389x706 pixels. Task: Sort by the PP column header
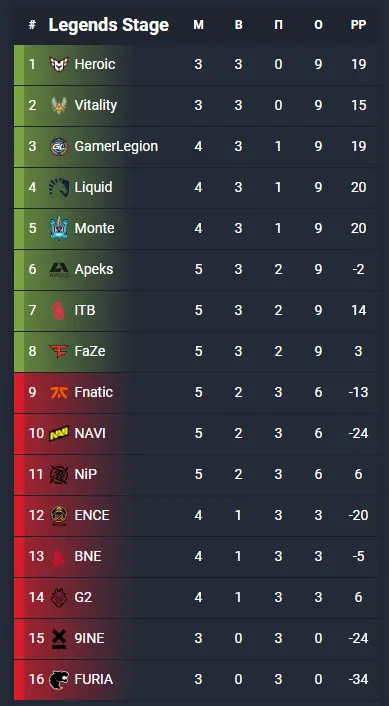358,25
